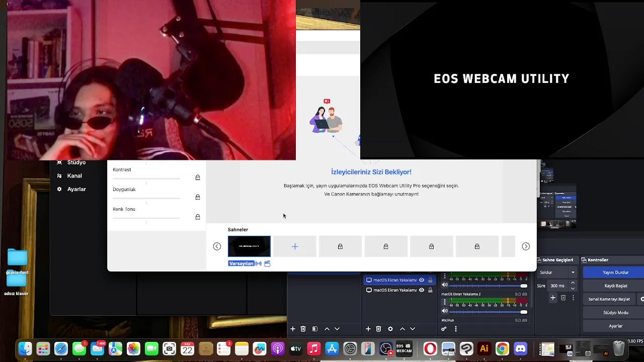Open Ayarlar in OBS Kontroller panel
Viewport: 644px width, 362px height.
click(615, 326)
